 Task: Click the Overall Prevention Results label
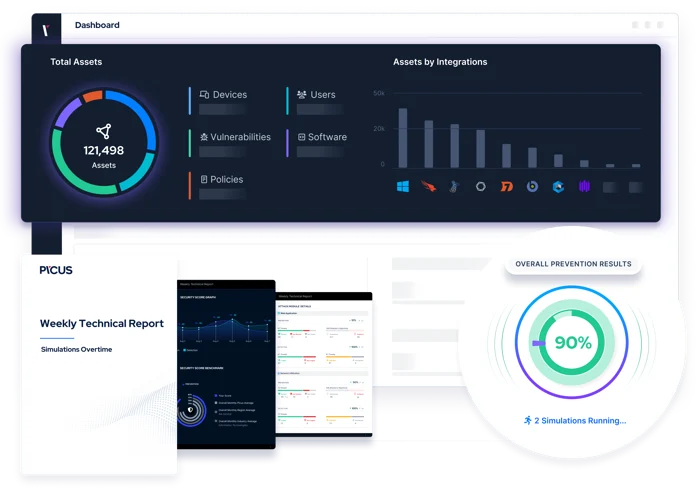tap(573, 264)
